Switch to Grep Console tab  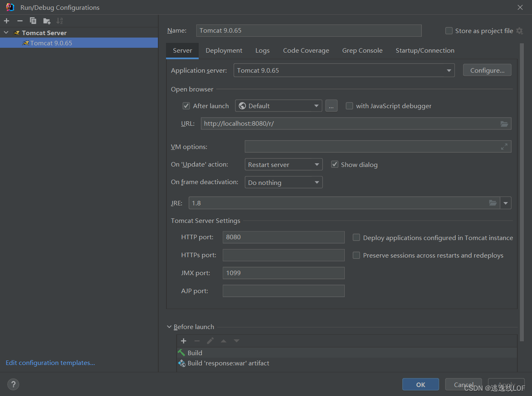pyautogui.click(x=362, y=51)
